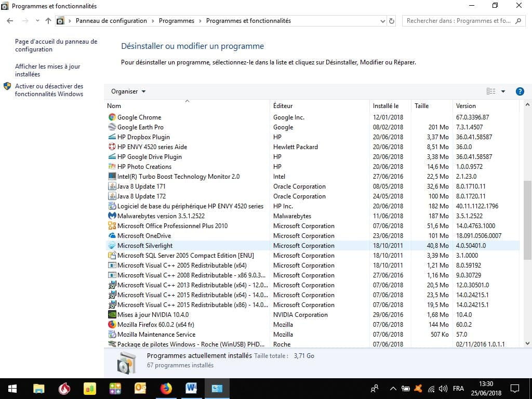Open the network Wi-Fi tray icon

coord(431,389)
